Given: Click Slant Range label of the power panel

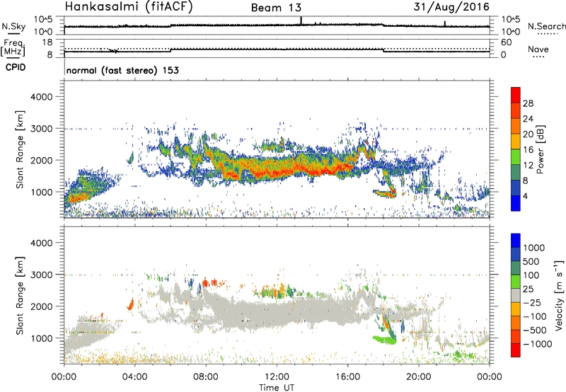Looking at the screenshot, I should point(20,149).
